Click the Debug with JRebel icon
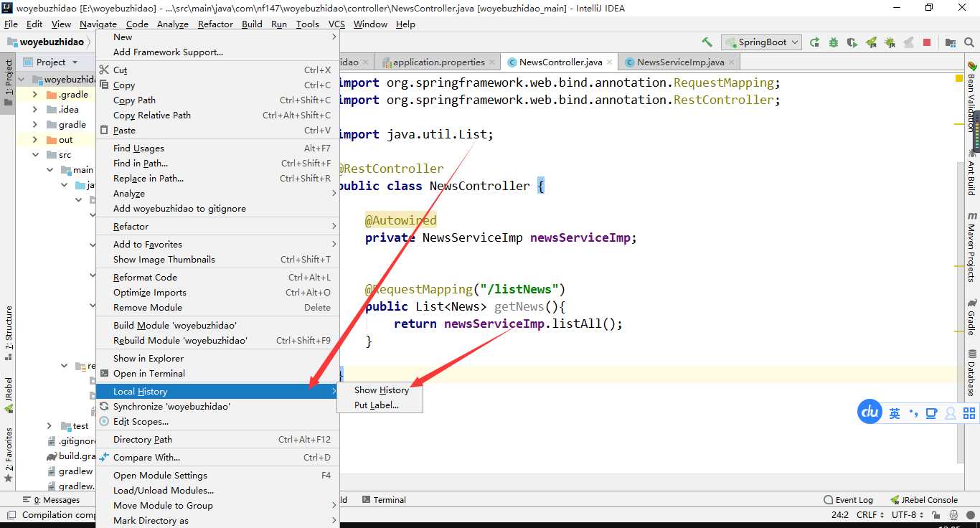This screenshot has height=528, width=980. 890,42
